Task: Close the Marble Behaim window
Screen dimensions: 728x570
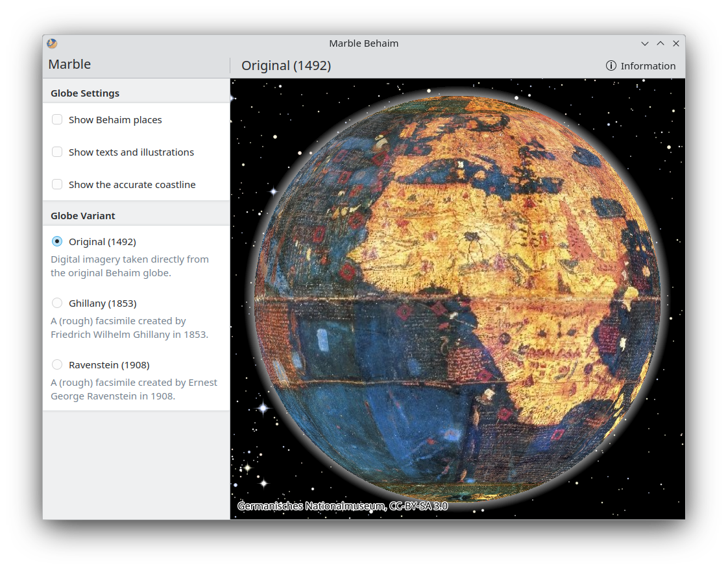Action: point(676,43)
